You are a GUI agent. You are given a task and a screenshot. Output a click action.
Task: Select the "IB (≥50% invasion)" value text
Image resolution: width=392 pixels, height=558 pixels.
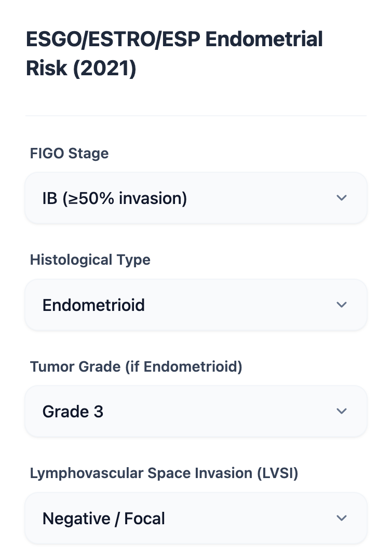click(114, 198)
